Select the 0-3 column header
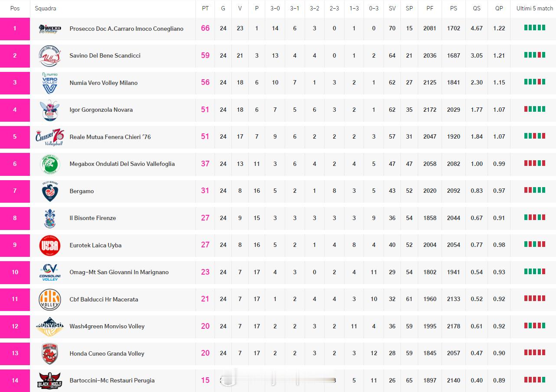The image size is (556, 392). tap(374, 8)
